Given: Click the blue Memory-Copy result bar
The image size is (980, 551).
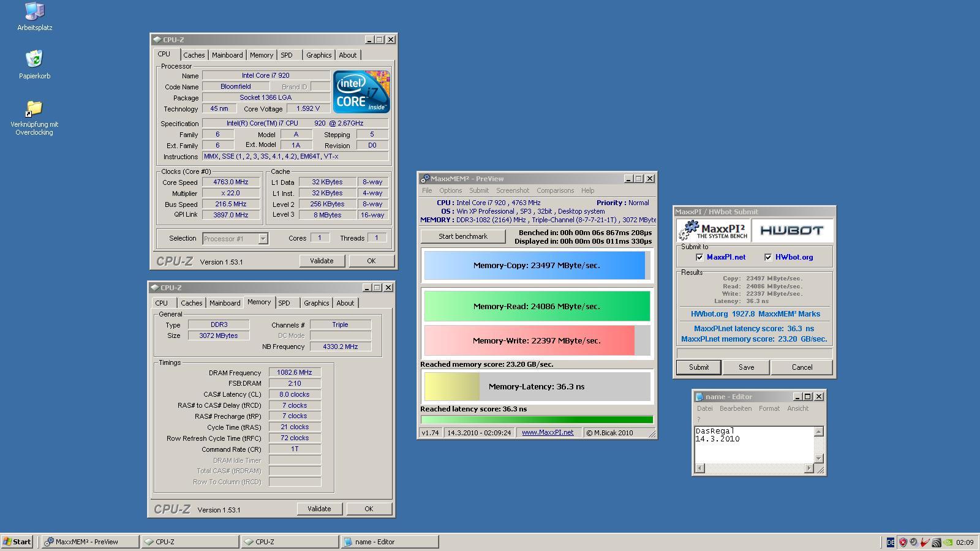Looking at the screenshot, I should tap(537, 266).
